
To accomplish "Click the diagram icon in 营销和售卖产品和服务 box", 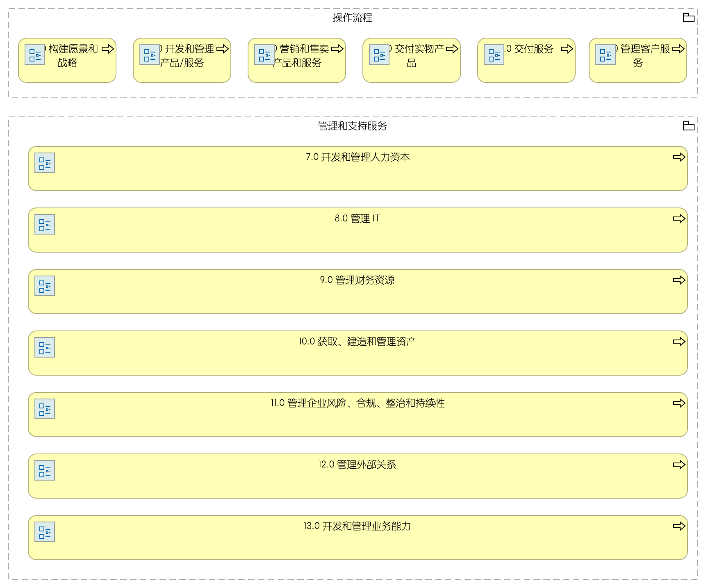I will click(x=264, y=55).
